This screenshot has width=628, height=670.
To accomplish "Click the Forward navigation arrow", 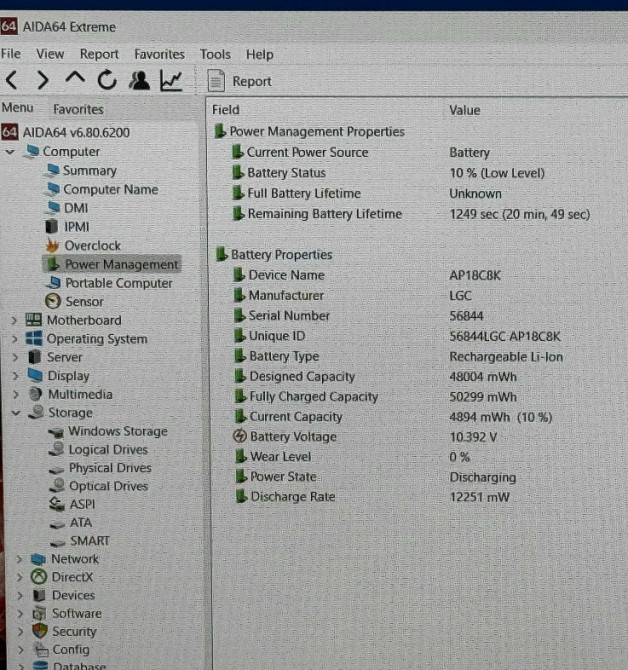I will pyautogui.click(x=42, y=80).
